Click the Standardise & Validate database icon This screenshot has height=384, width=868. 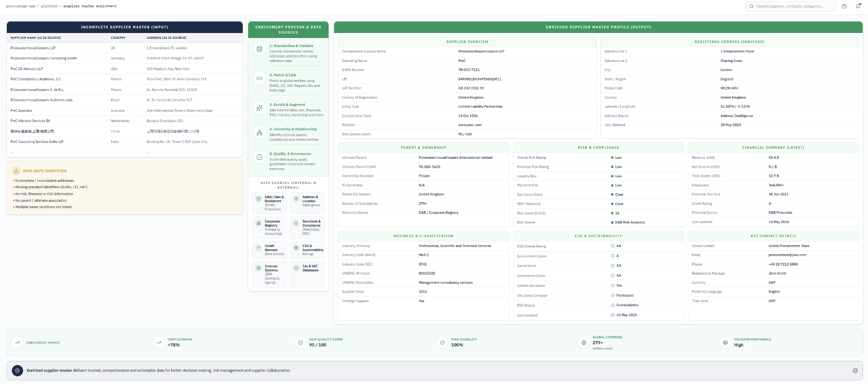tap(259, 49)
